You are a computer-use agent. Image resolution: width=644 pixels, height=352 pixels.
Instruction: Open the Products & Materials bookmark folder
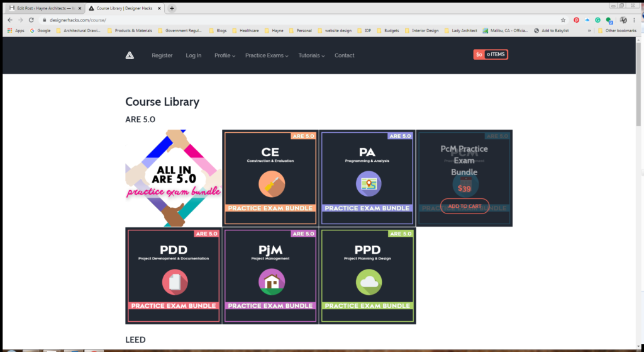(x=130, y=30)
